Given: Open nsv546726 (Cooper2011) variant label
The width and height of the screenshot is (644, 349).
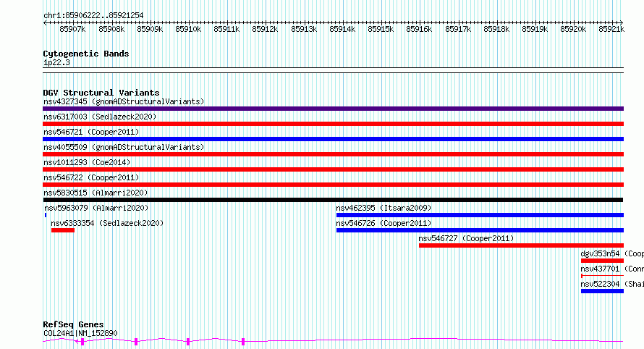Looking at the screenshot, I should coord(384,223).
